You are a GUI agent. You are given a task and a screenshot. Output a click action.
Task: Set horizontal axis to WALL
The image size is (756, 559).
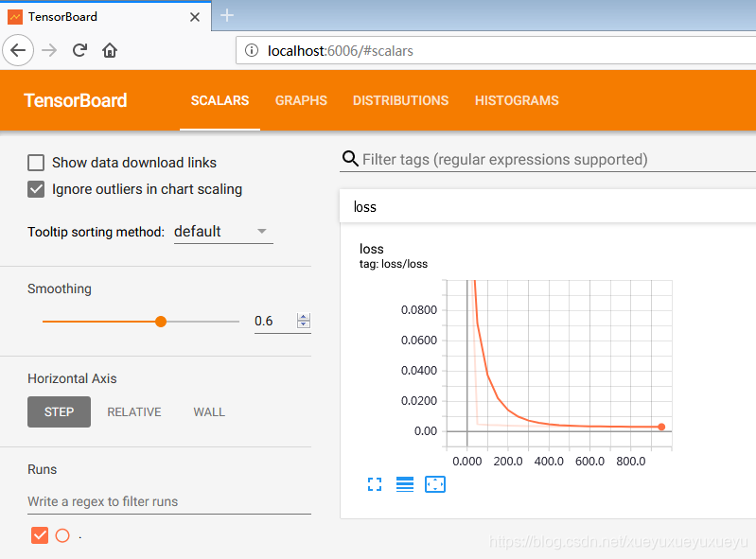point(209,412)
